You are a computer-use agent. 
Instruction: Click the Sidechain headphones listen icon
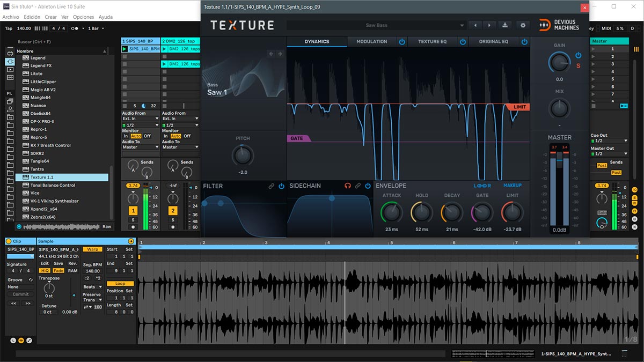click(348, 186)
